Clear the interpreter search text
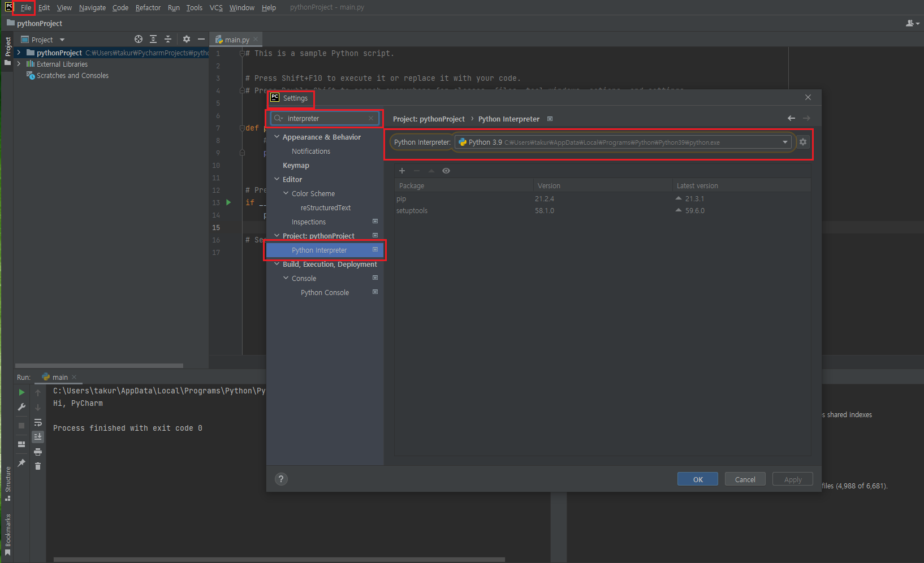Screen dimensions: 924x563 tap(371, 118)
